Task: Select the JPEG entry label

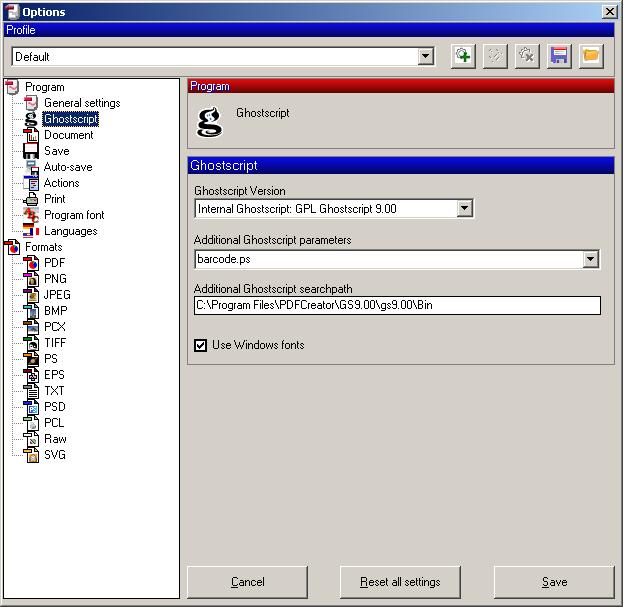Action: coord(57,295)
